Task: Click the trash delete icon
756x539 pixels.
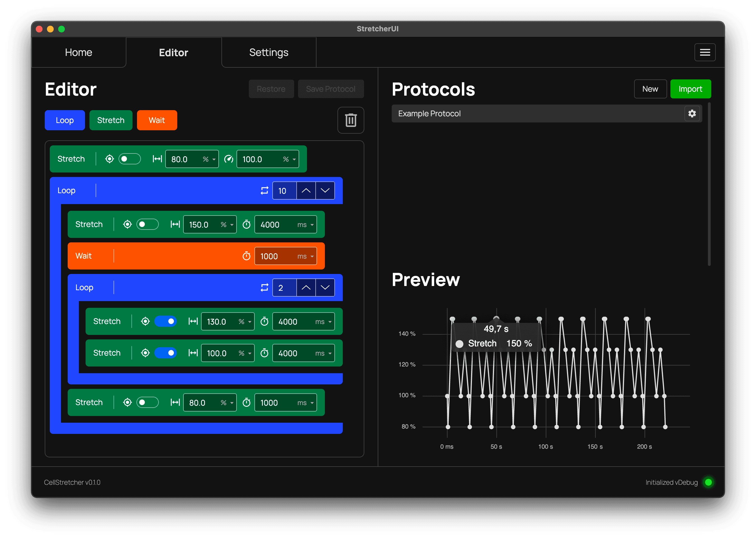Action: 351,120
